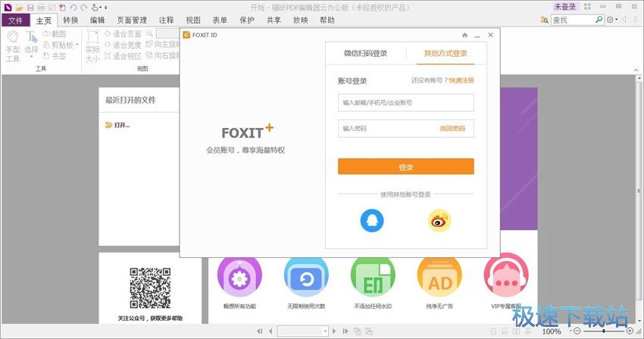Collapse the ribbon with chevron arrow
This screenshot has width=644, height=339.
tap(636, 70)
